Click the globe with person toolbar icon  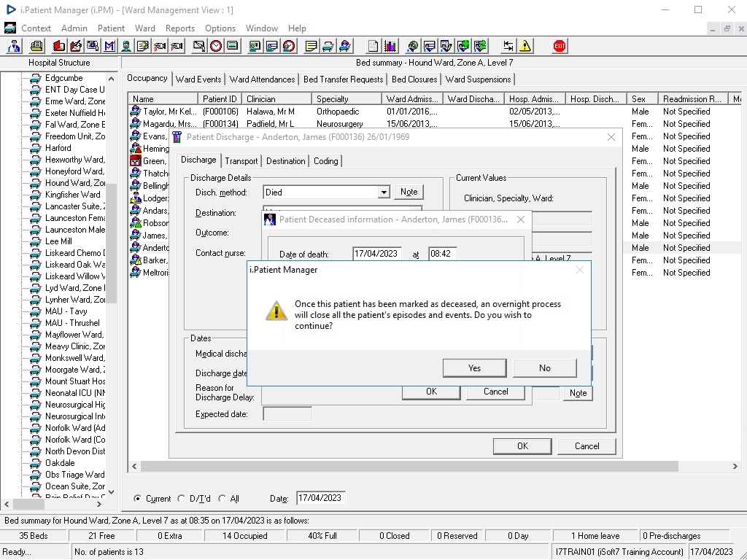point(413,46)
